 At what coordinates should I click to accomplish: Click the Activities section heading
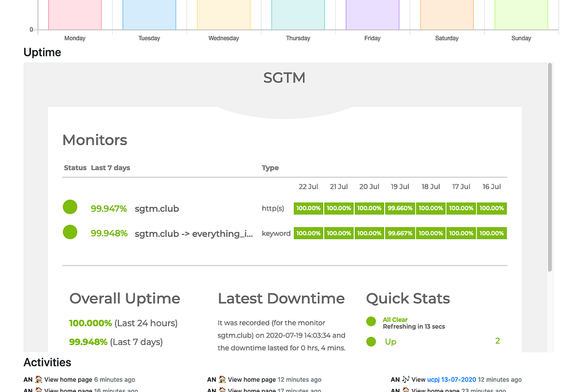pos(47,362)
